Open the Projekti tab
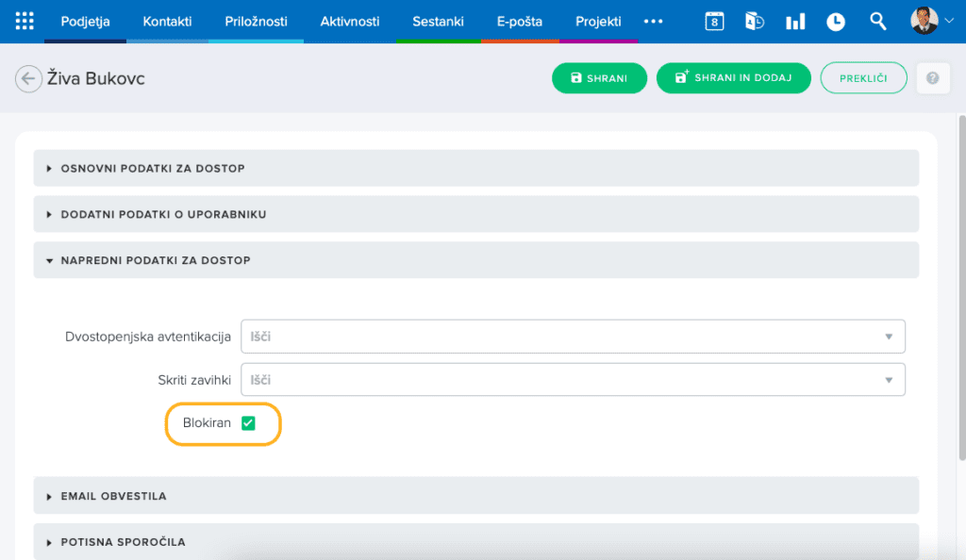This screenshot has height=560, width=966. point(598,21)
